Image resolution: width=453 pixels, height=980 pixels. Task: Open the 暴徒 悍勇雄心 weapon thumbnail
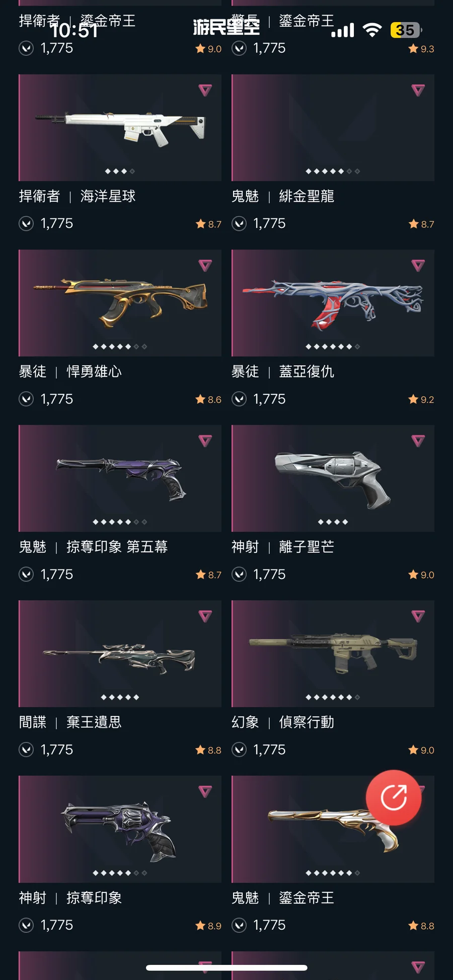tap(120, 303)
